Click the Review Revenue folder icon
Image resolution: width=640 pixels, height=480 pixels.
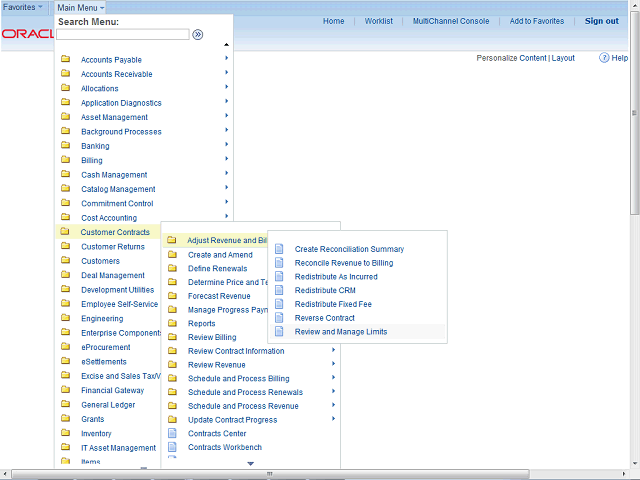[173, 364]
